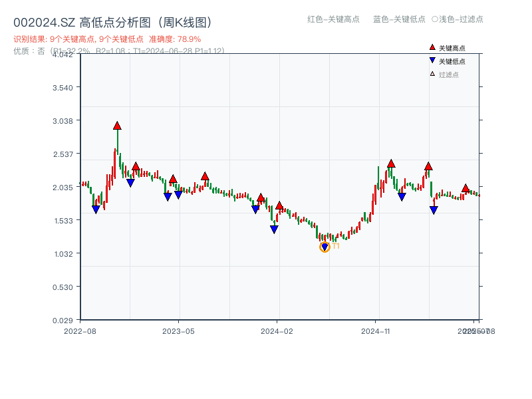Click the red 关键高点 triangle in the legend
The image size is (532, 399).
pyautogui.click(x=432, y=47)
